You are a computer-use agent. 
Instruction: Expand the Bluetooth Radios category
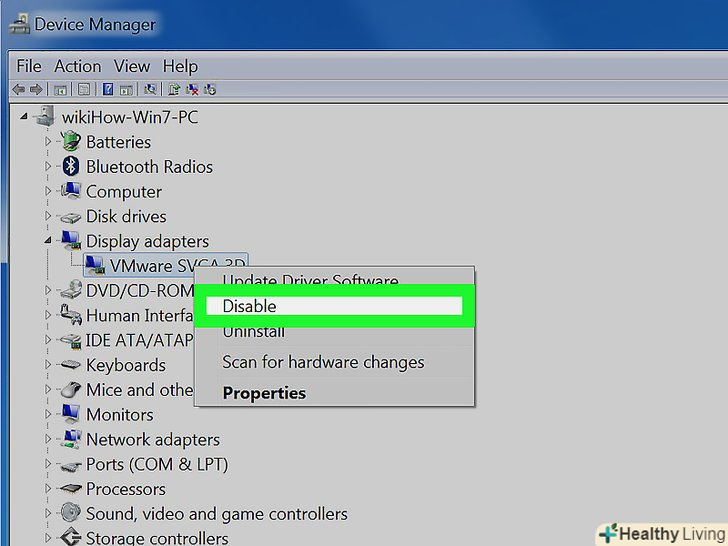(x=48, y=166)
